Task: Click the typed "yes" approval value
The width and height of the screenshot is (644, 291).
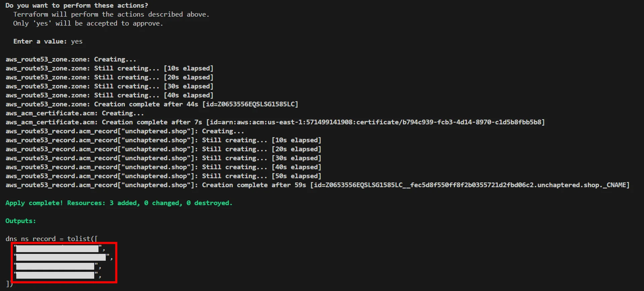Action: [76, 42]
